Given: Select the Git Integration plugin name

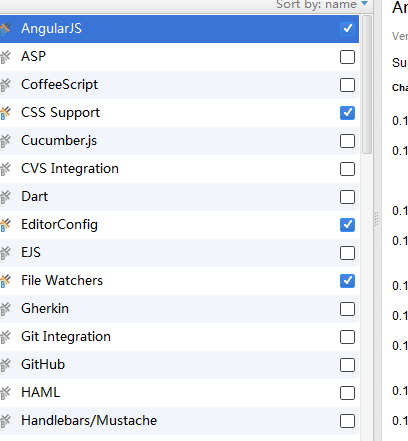Looking at the screenshot, I should click(x=66, y=337).
